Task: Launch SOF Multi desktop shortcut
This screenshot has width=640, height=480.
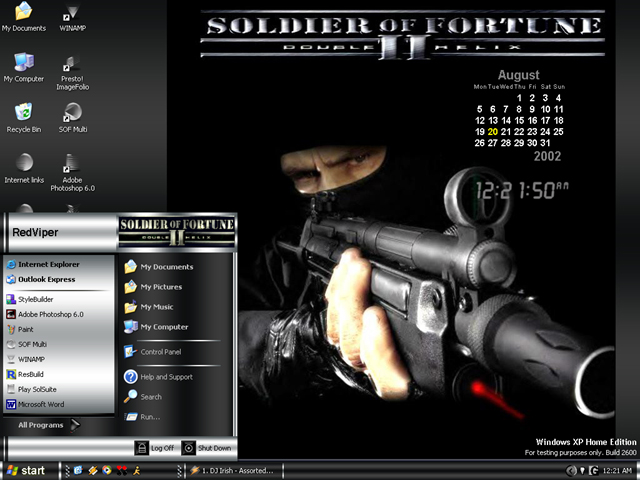Action: [x=73, y=118]
